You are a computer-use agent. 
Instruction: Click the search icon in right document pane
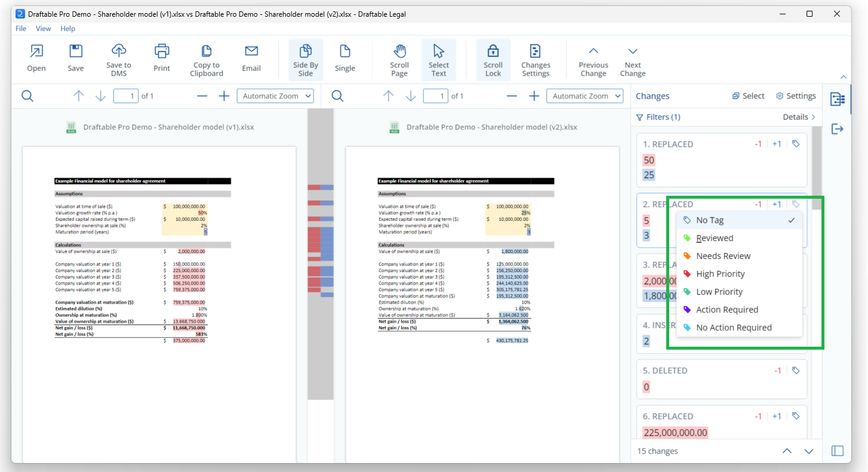tap(337, 96)
